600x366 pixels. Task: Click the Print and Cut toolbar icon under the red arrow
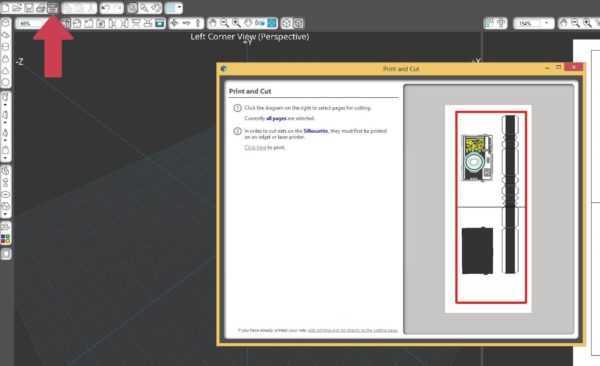coord(52,8)
